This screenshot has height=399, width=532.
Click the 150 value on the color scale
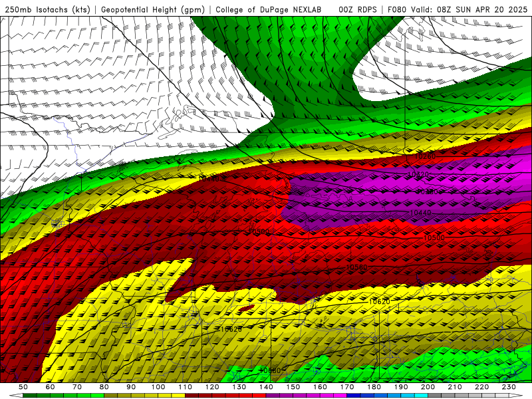click(293, 387)
